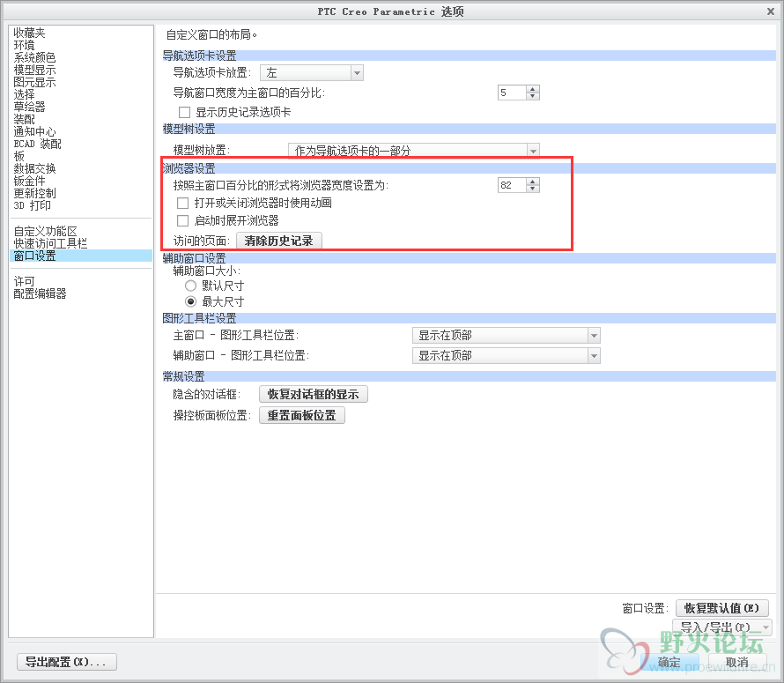The image size is (784, 683).
Task: Select the highlighted 窗口设置 entry
Action: 81,256
